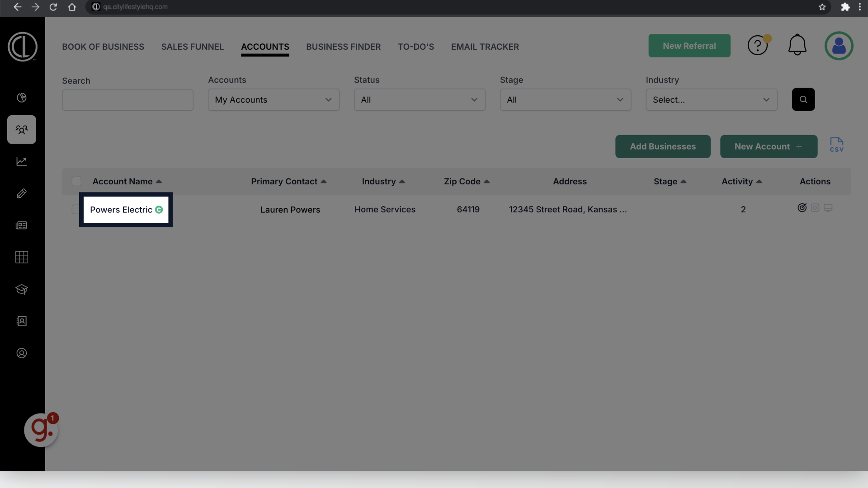Viewport: 868px width, 488px height.
Task: Sort by Zip Code column
Action: coord(467,181)
